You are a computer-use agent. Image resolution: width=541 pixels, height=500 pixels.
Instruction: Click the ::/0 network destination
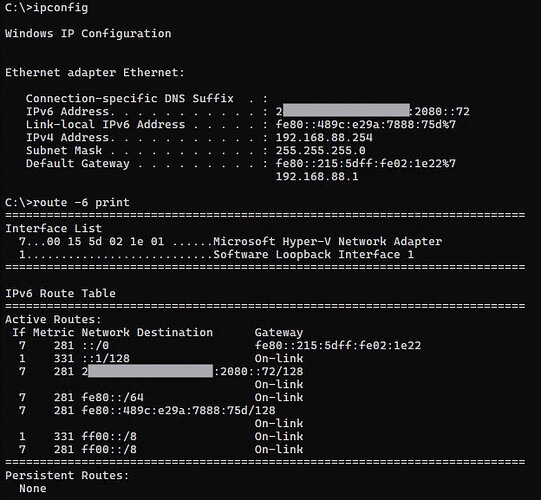coord(95,345)
